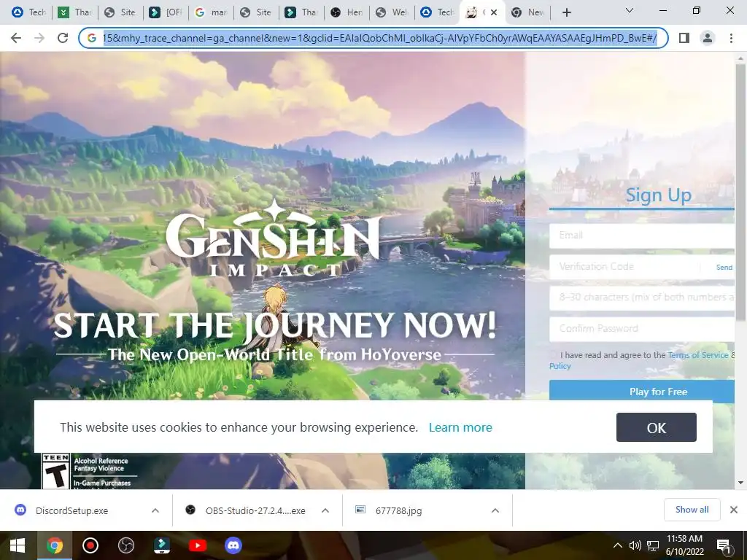Open Chrome's three-dot menu

(x=731, y=38)
